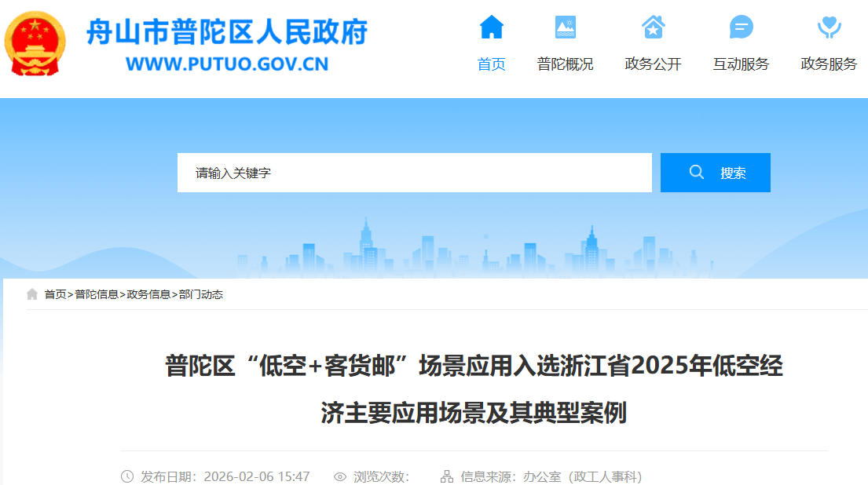Click the eye icon beside 浏览次数
The image size is (868, 485).
pyautogui.click(x=339, y=476)
